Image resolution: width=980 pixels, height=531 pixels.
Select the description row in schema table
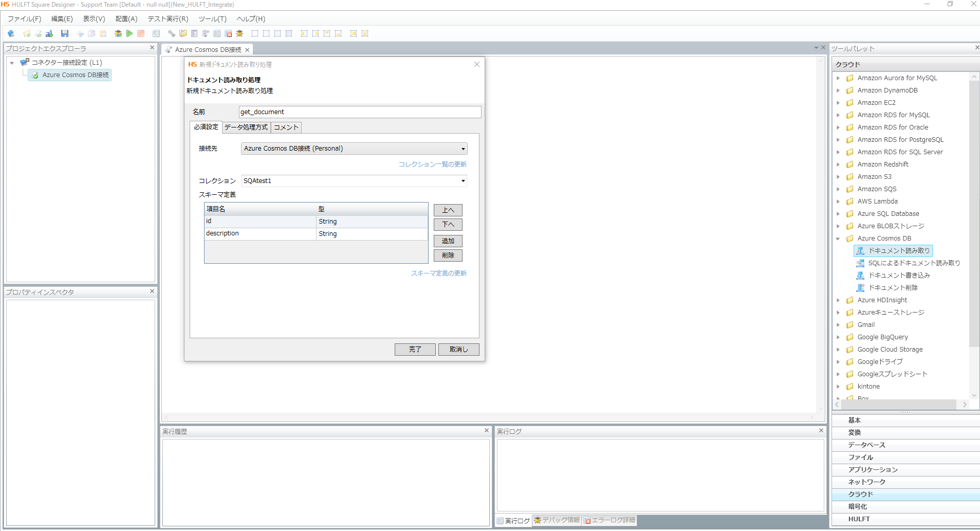(316, 234)
